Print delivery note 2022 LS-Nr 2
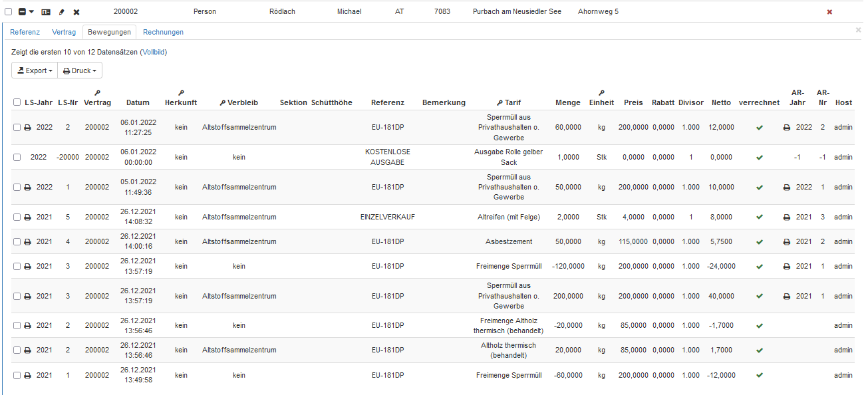 tap(27, 128)
